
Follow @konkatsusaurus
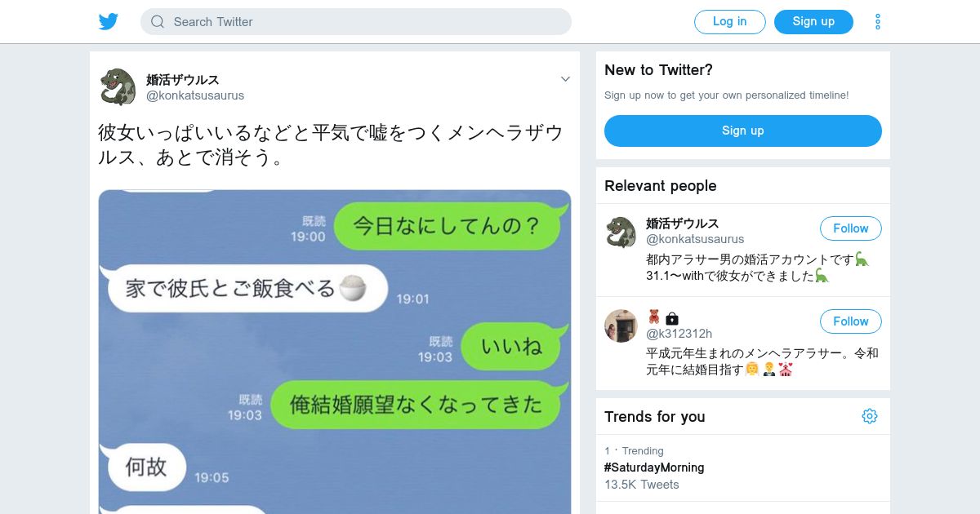coord(851,228)
